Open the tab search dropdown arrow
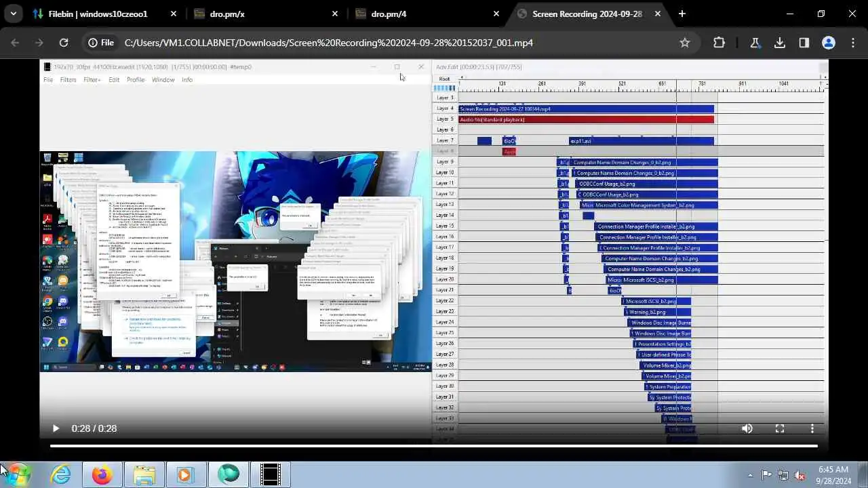The image size is (868, 488). point(14,14)
